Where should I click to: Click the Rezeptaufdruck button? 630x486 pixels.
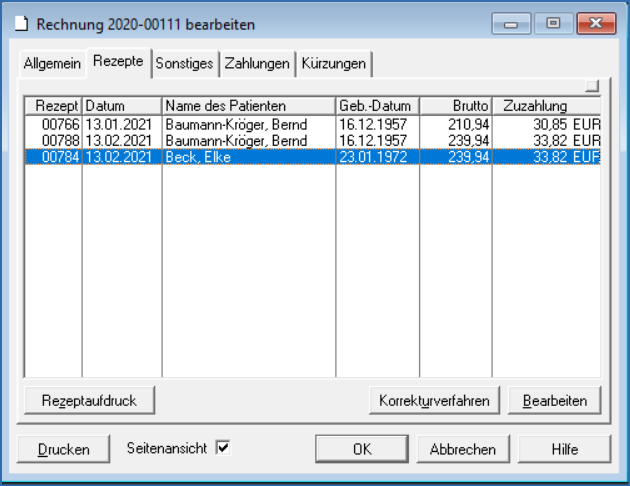tap(89, 400)
